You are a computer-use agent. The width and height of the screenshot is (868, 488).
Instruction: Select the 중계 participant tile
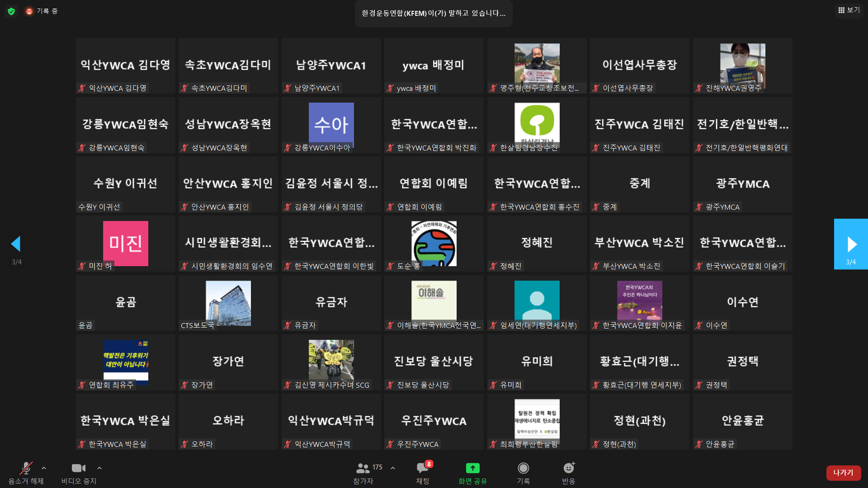pos(640,184)
